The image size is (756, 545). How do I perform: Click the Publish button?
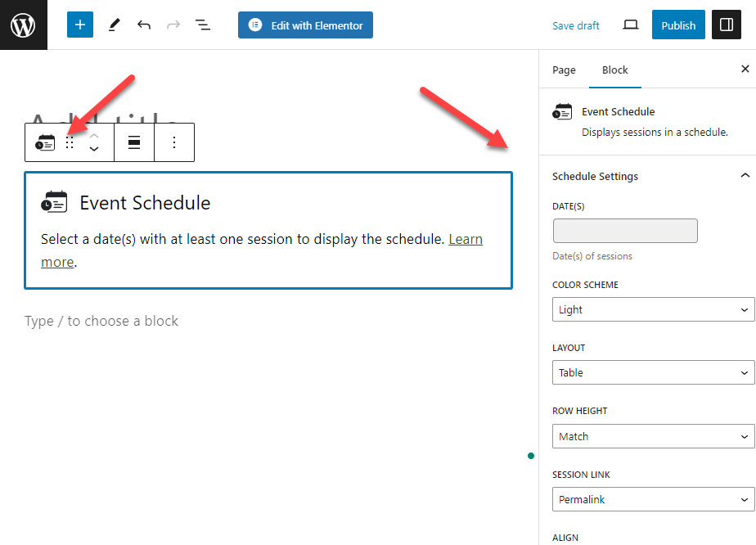pos(678,25)
